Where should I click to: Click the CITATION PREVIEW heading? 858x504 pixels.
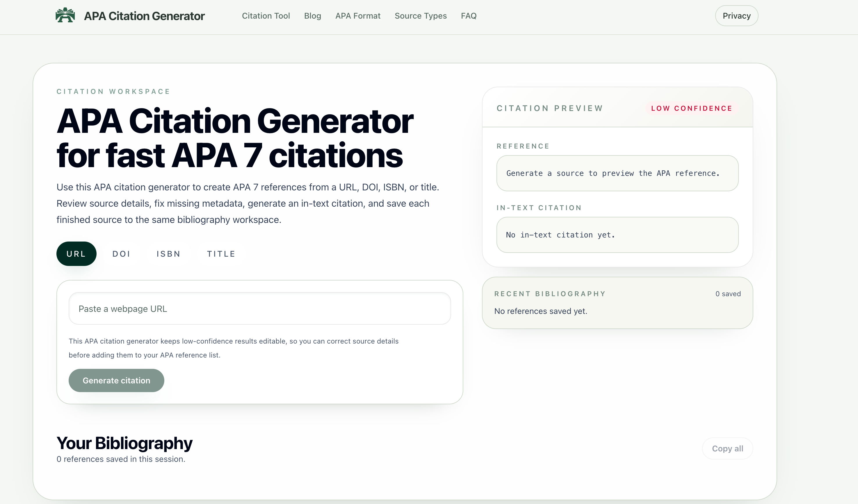coord(550,108)
